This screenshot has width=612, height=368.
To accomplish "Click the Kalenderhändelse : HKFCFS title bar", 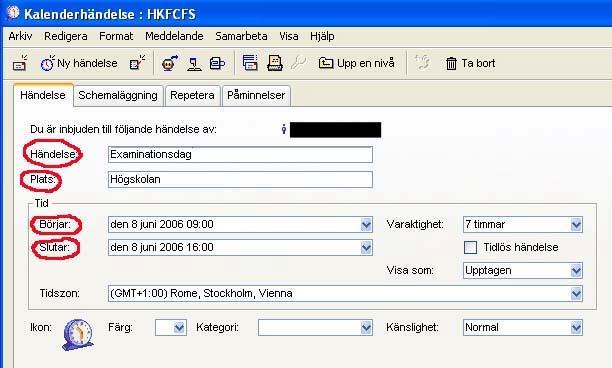I will [306, 14].
